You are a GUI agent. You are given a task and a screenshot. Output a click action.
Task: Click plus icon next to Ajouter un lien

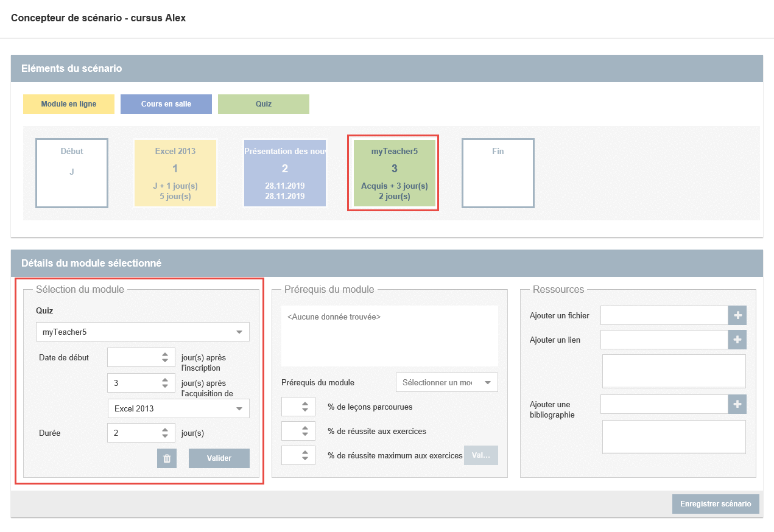point(737,340)
